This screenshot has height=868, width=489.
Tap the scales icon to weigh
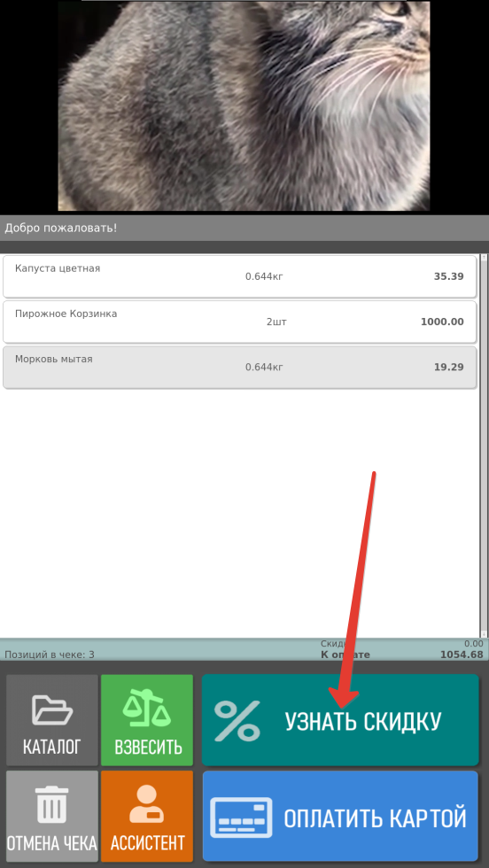[147, 708]
